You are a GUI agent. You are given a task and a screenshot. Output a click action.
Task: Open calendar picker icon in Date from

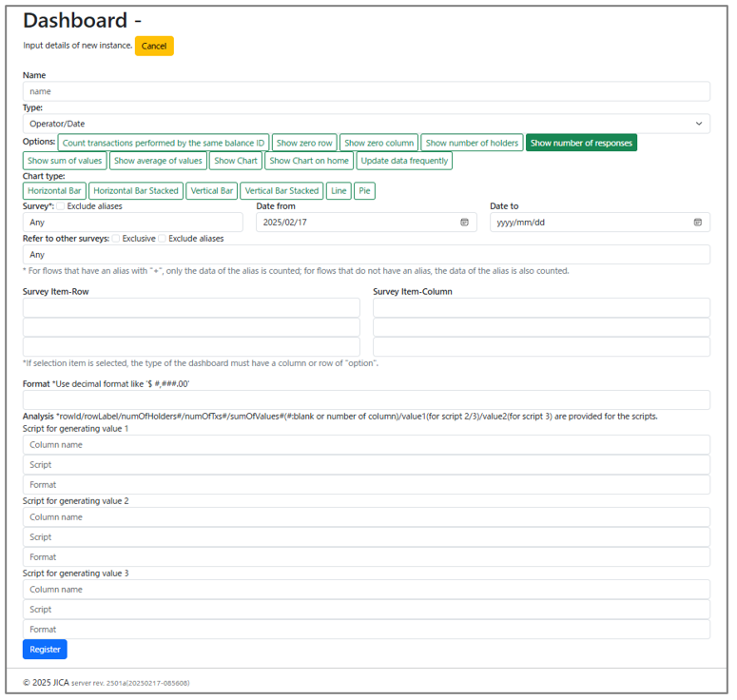pos(464,223)
